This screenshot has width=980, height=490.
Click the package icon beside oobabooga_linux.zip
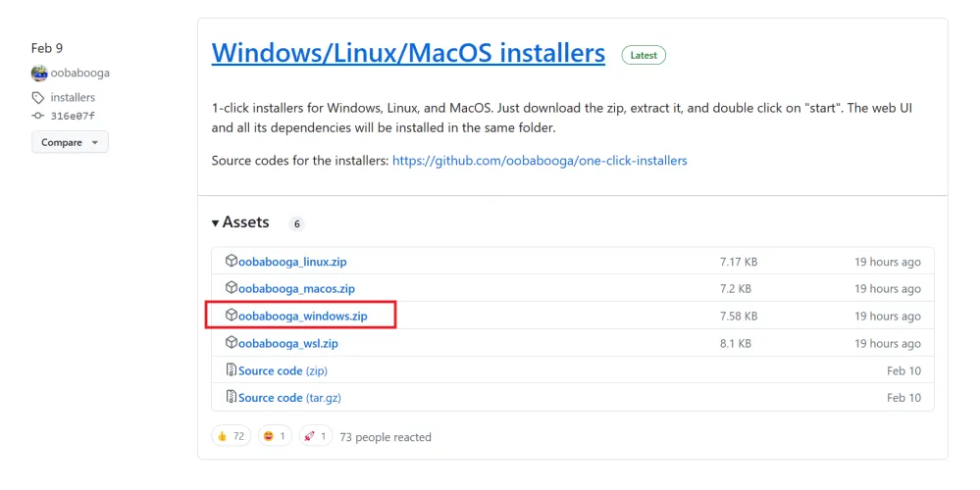pyautogui.click(x=232, y=262)
